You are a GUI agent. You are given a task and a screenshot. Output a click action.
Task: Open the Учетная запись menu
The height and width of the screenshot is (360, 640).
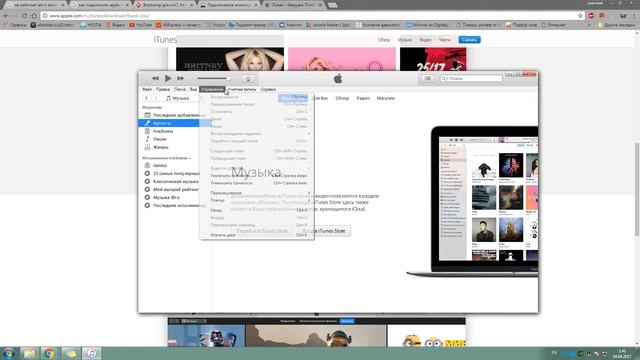pyautogui.click(x=242, y=89)
